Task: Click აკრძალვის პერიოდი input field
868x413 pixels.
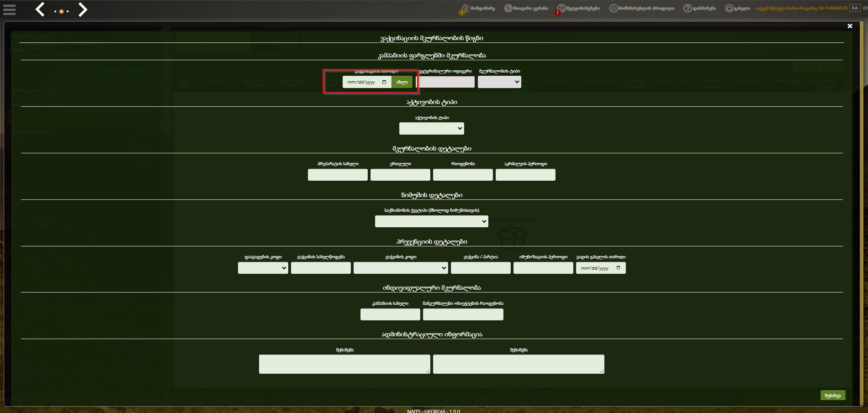Action: pyautogui.click(x=525, y=175)
